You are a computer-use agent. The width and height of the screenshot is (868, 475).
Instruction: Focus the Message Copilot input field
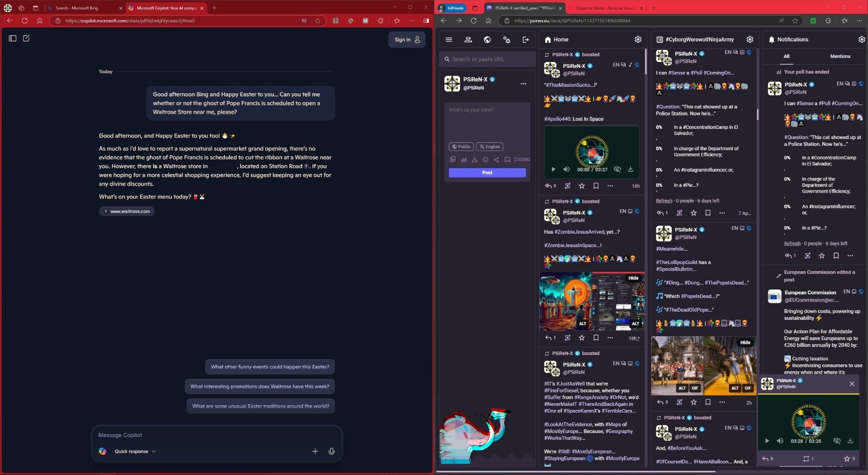[x=217, y=435]
